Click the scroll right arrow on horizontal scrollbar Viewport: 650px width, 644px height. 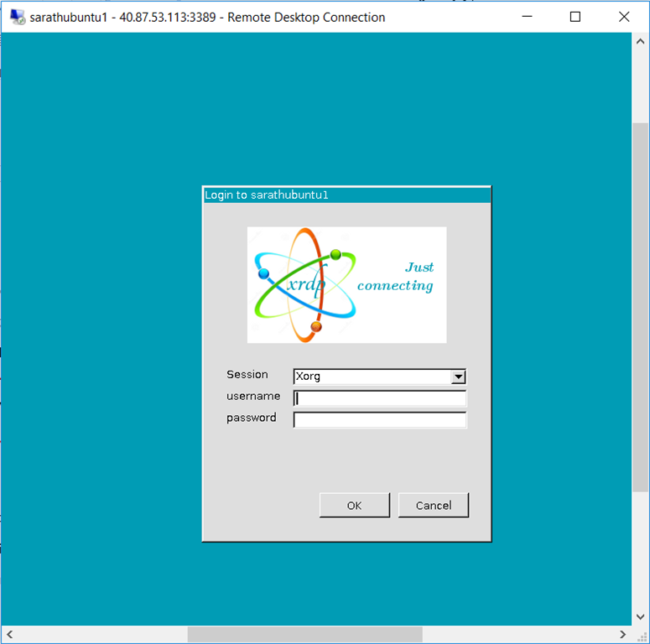point(622,635)
